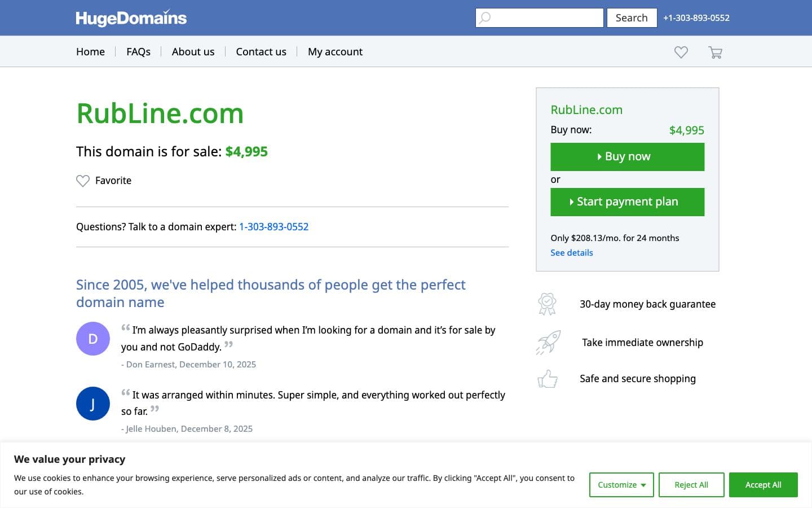Viewport: 812px width, 508px height.
Task: Click Don Earnest's purple avatar
Action: point(93,339)
